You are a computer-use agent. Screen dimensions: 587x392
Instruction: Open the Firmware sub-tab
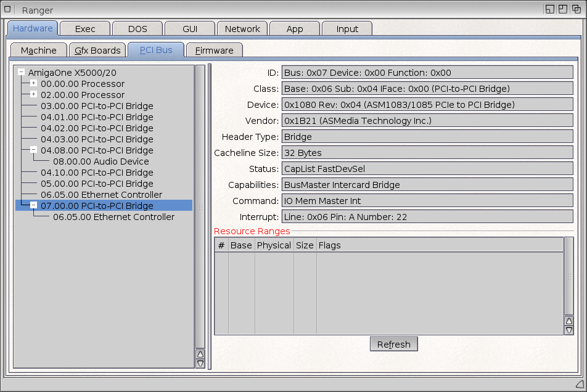(214, 51)
